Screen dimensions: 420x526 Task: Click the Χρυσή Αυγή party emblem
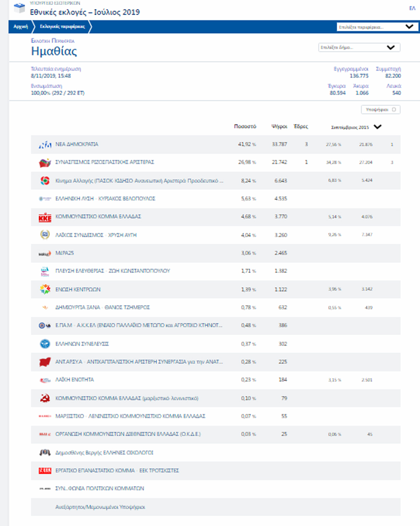45,235
